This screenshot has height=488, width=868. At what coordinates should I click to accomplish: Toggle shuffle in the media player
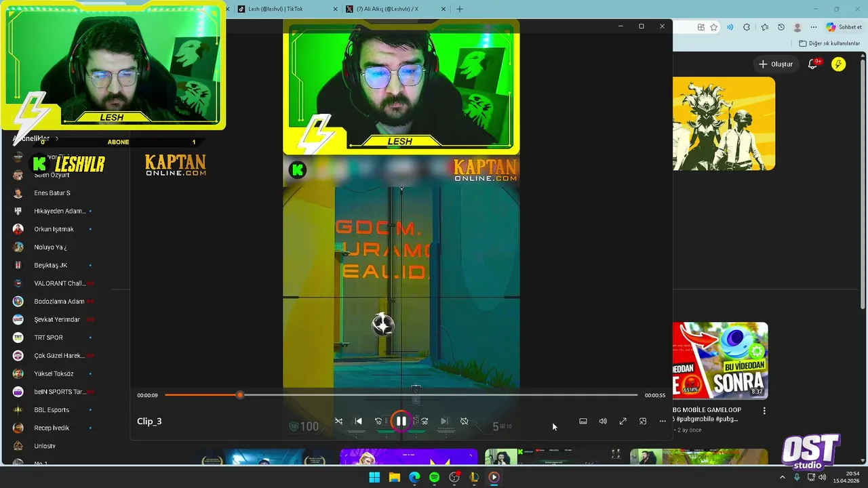click(x=338, y=421)
